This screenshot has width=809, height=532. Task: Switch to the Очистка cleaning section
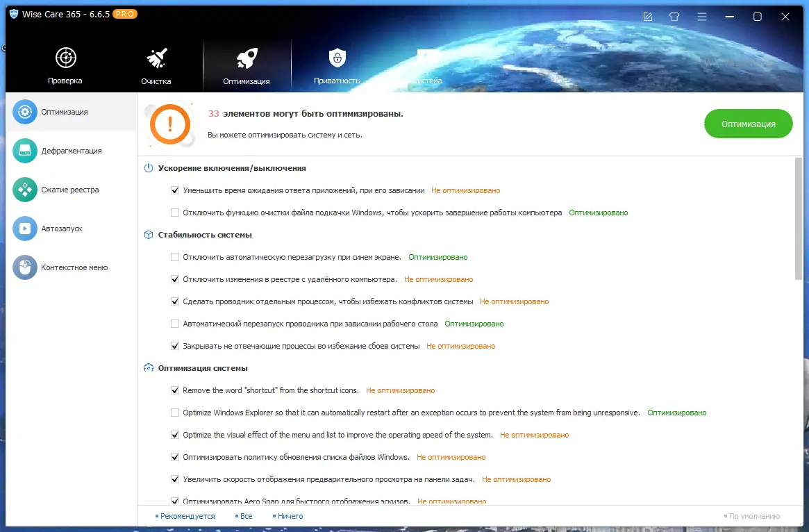156,64
